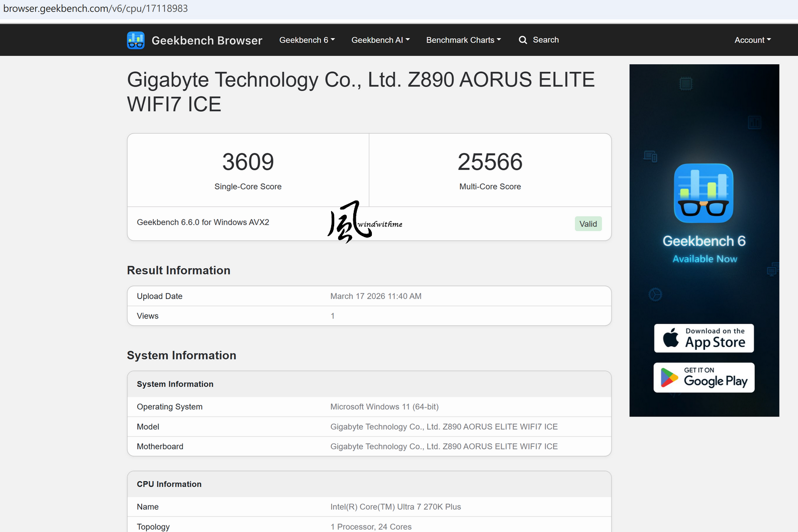Click the browser address bar URL
This screenshot has width=798, height=532.
coord(95,9)
